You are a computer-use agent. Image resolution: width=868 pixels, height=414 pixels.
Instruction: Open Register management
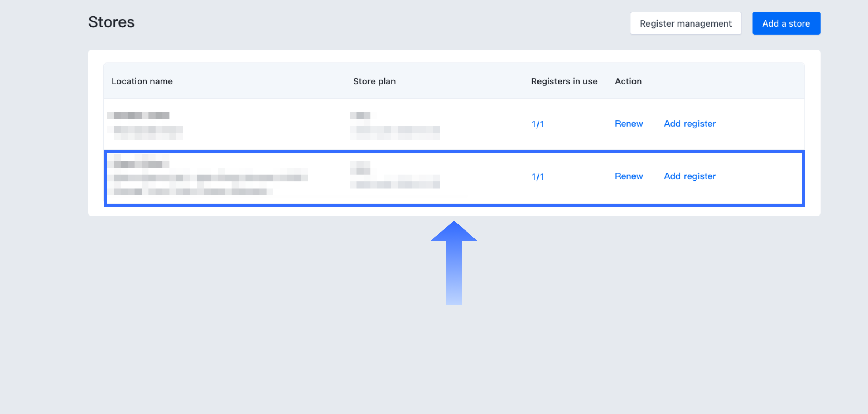click(x=685, y=23)
